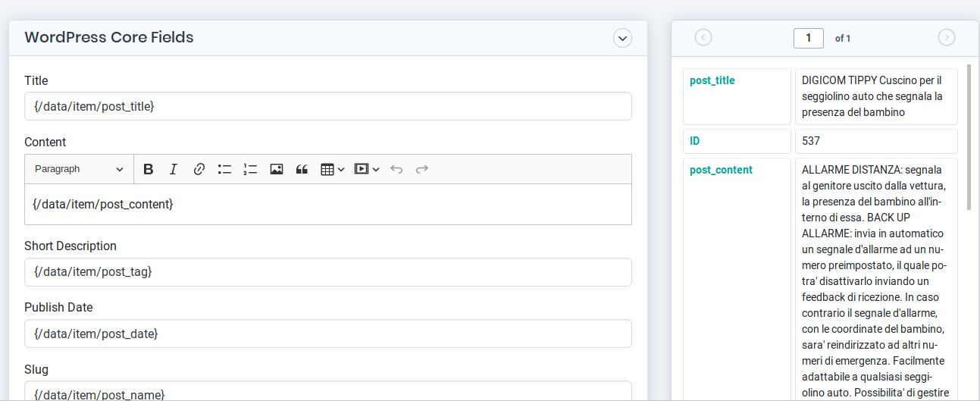Viewport: 980px width, 401px height.
Task: Open the insert table dropdown
Action: pos(332,169)
